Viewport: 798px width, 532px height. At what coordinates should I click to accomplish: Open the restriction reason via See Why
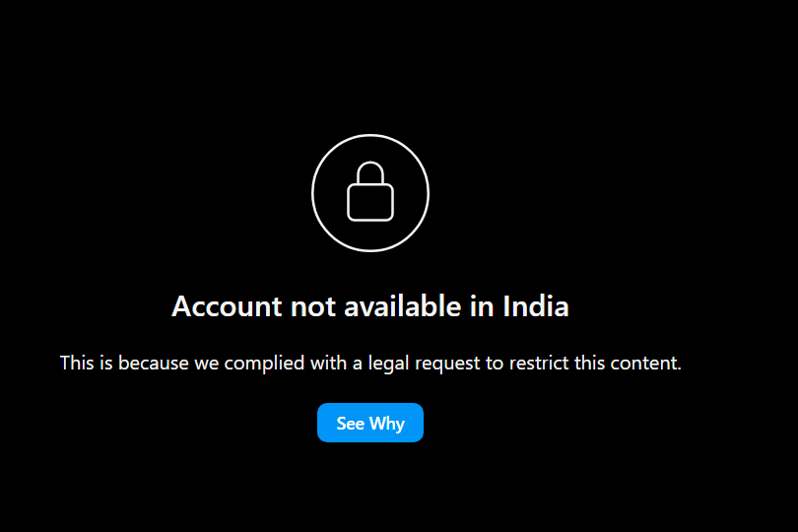(370, 423)
